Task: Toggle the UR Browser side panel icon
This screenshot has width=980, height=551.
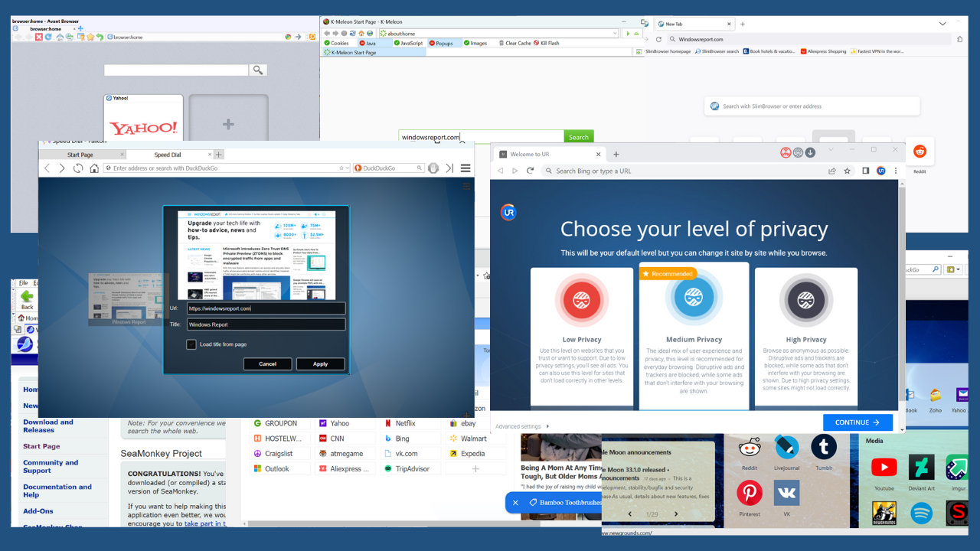Action: tap(865, 171)
